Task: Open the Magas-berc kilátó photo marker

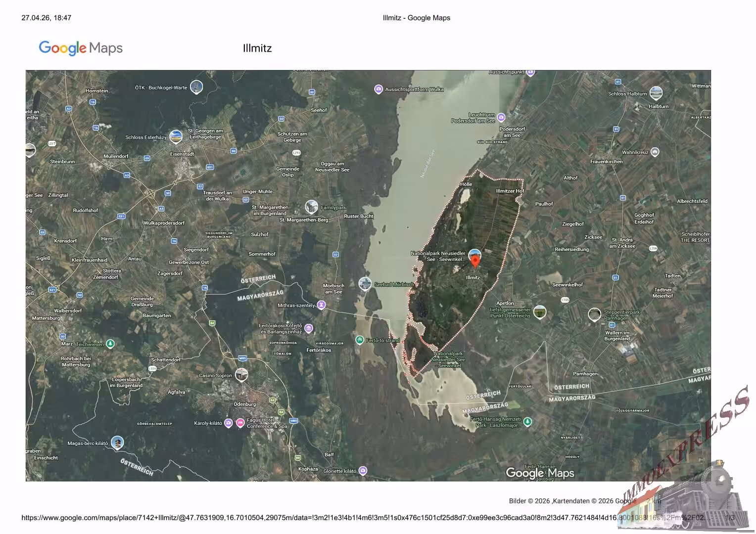Action: 117,443
